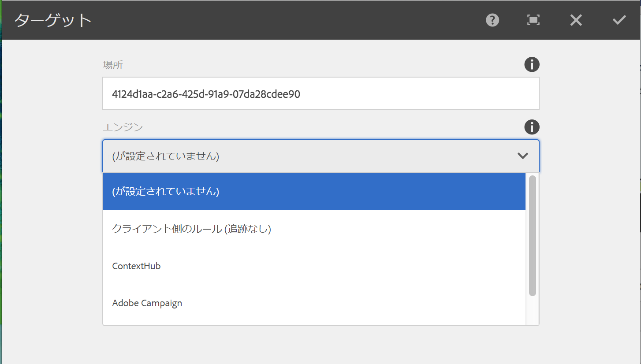641x364 pixels.
Task: Click the エンジン field label
Action: click(x=123, y=127)
